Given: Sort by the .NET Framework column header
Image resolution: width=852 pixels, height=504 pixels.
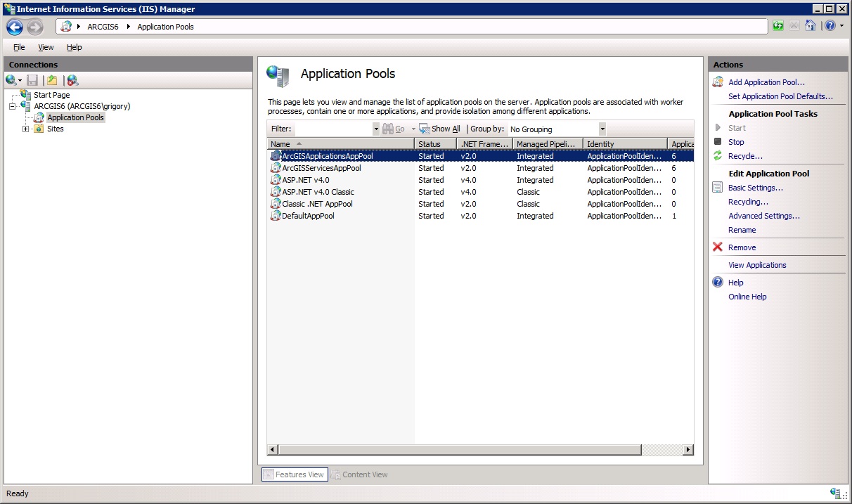Looking at the screenshot, I should [484, 144].
